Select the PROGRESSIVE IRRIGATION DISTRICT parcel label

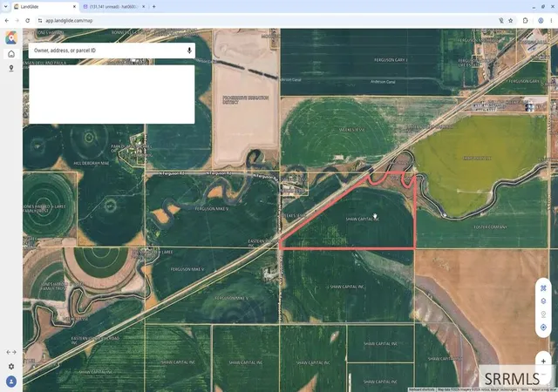pyautogui.click(x=246, y=99)
